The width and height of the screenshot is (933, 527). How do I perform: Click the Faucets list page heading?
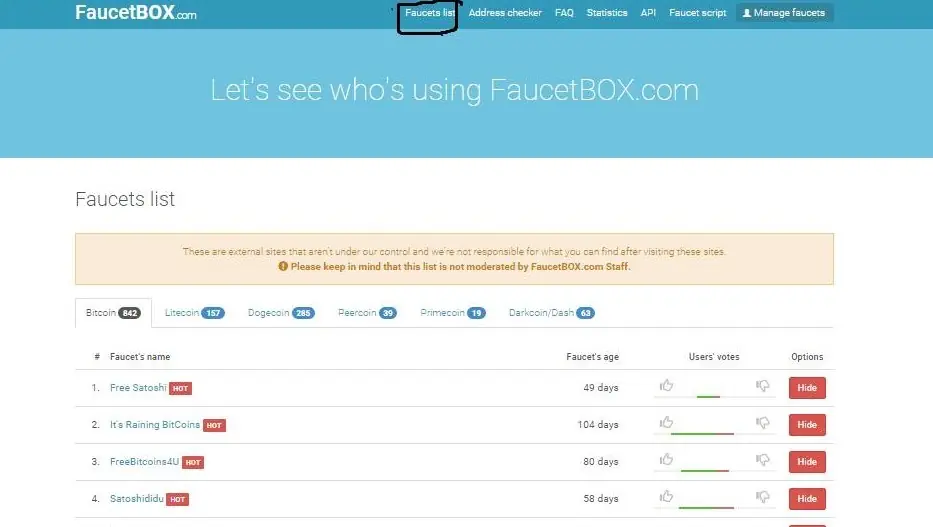click(125, 199)
